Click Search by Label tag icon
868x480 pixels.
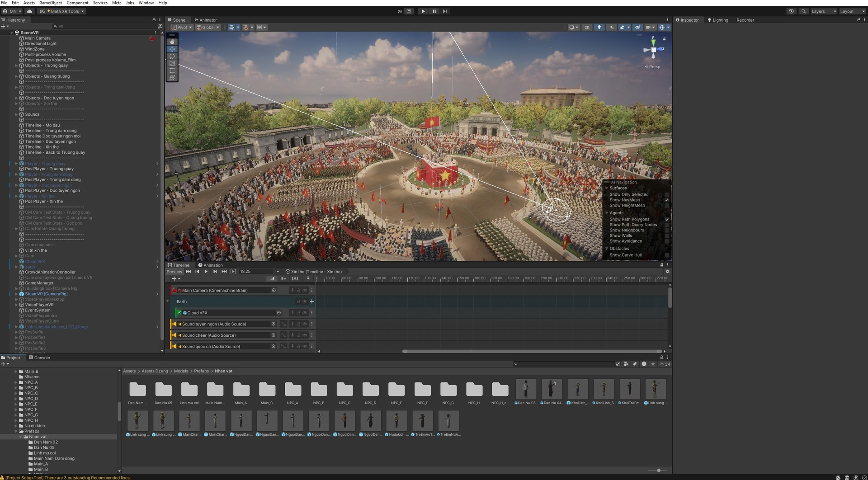coord(635,364)
